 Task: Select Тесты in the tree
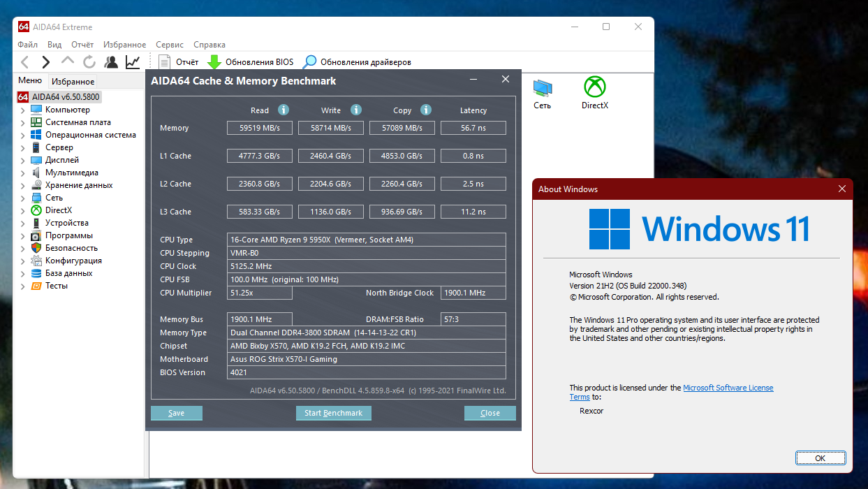(57, 286)
